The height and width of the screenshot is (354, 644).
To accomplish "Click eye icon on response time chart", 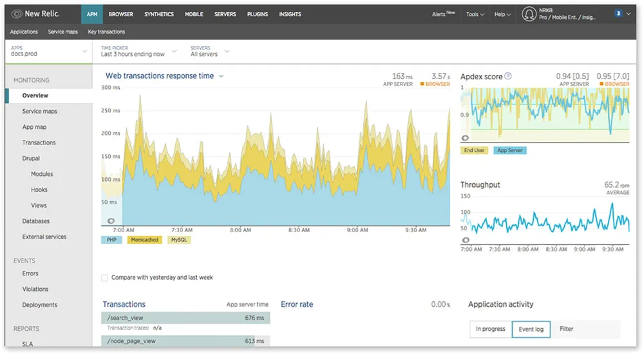I will coord(111,221).
